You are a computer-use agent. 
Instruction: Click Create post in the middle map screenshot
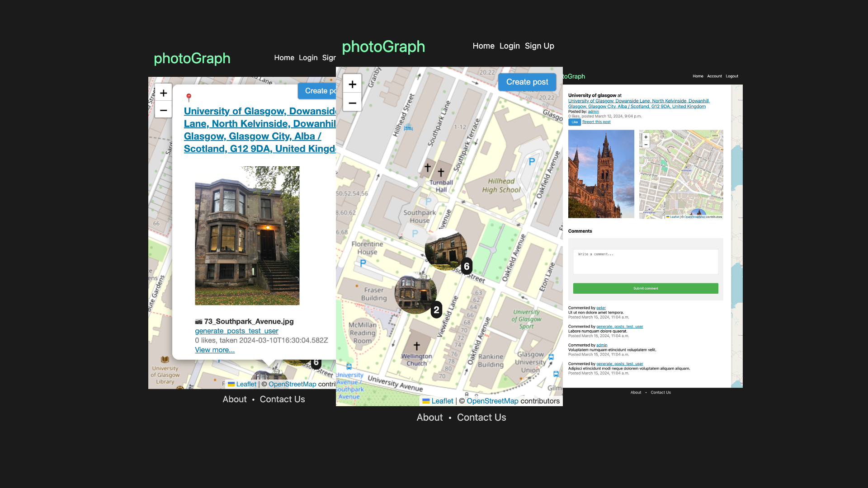click(527, 82)
